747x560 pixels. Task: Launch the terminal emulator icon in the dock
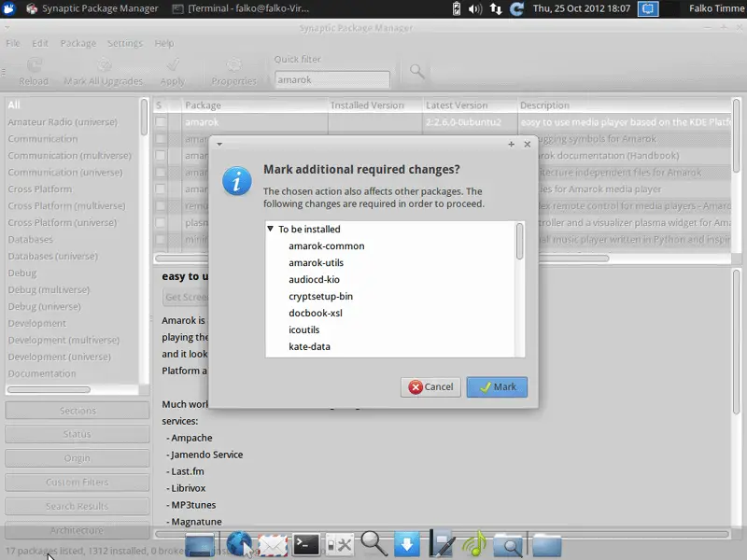[x=306, y=544]
